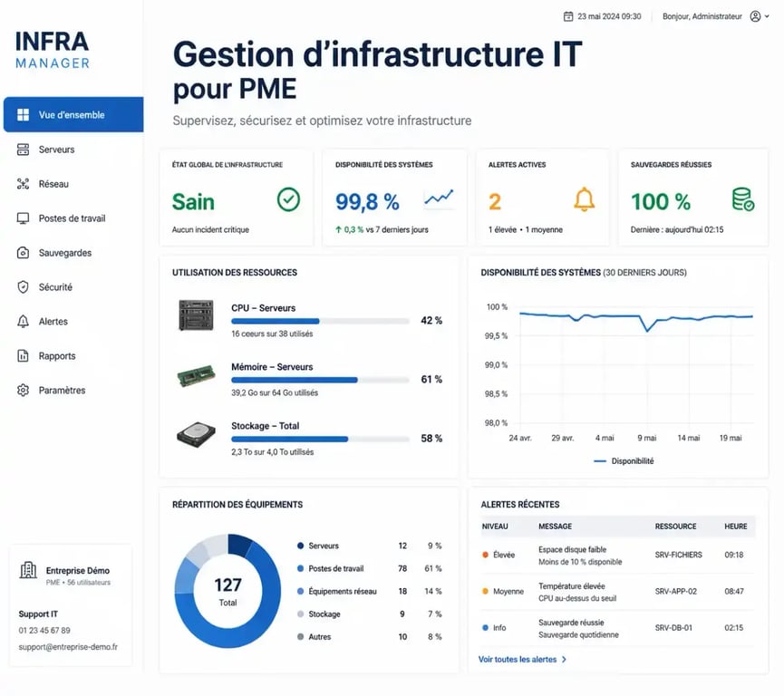Click the Stockage – Total progress bar
This screenshot has width=784, height=696.
click(321, 439)
